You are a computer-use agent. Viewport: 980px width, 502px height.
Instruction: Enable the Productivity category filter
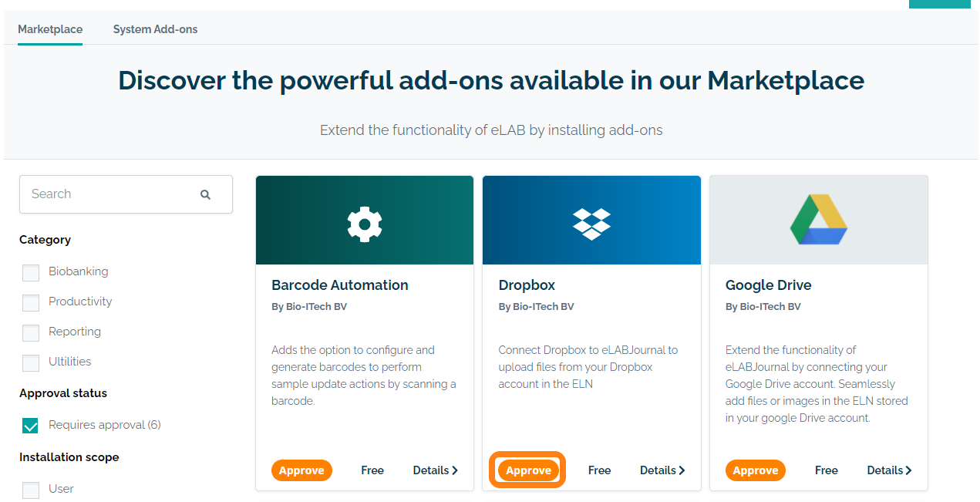31,302
